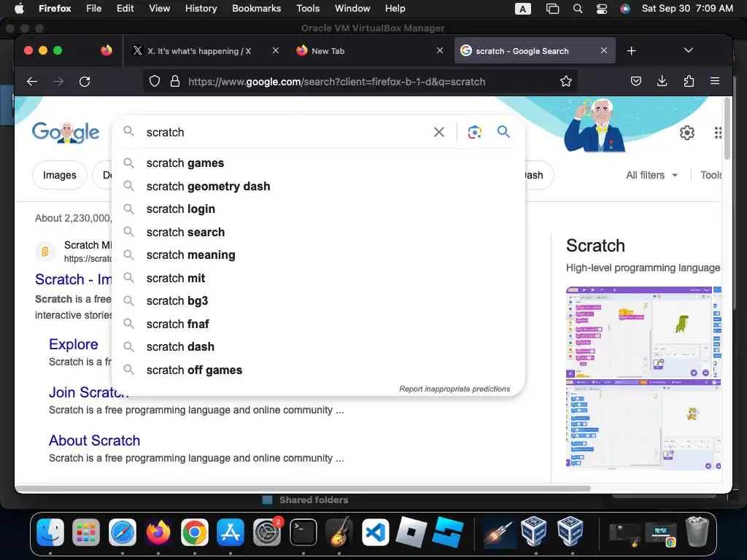Open App Store from the dock
The image size is (747, 560).
(x=231, y=532)
